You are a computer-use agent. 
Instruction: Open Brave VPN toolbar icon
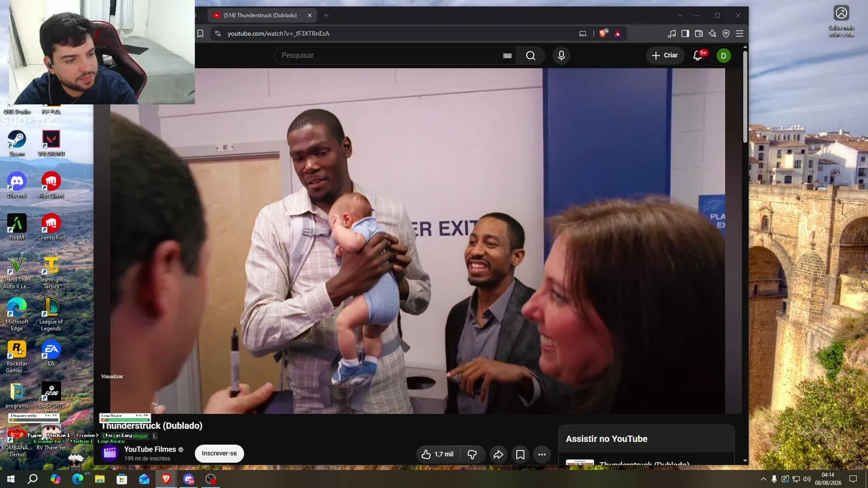[x=726, y=33]
